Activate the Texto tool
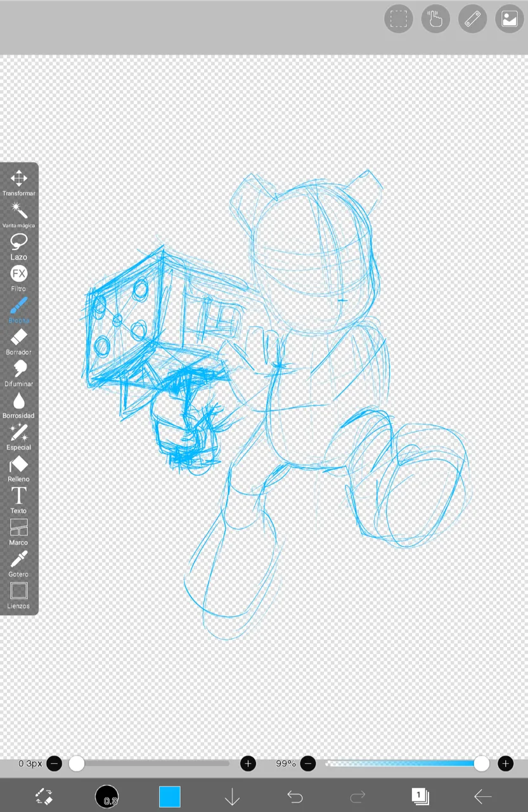Image resolution: width=528 pixels, height=812 pixels. 19,500
